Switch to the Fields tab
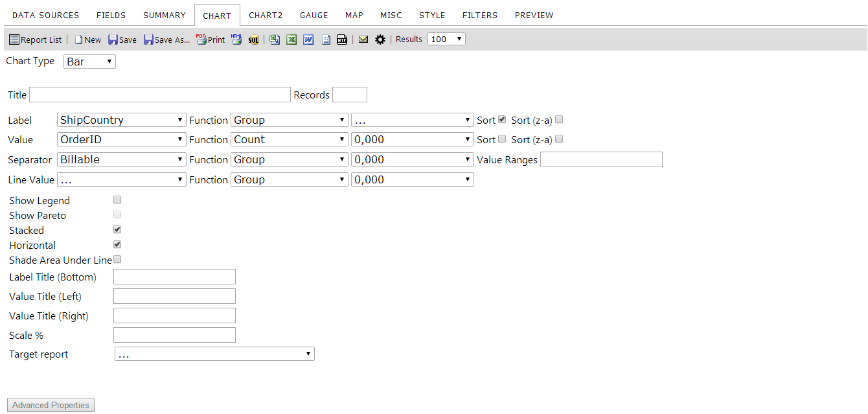The image size is (868, 414). pos(111,15)
